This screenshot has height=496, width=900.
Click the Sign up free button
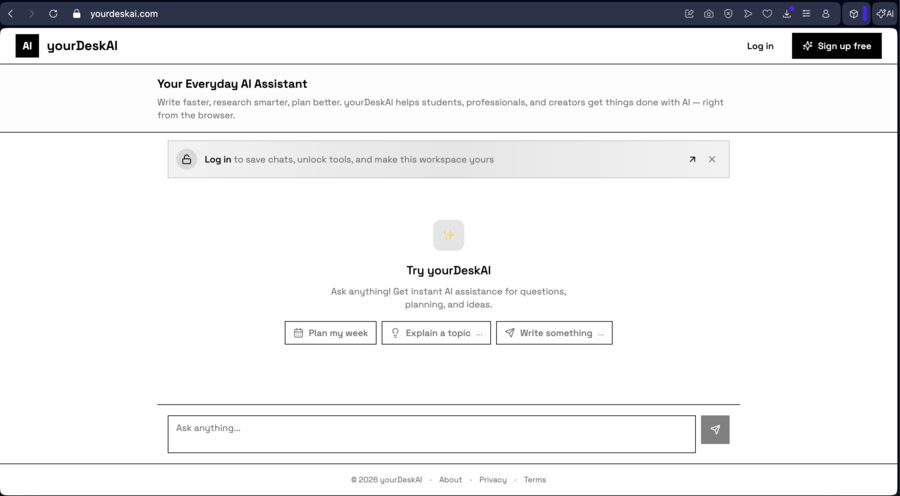[x=836, y=46]
